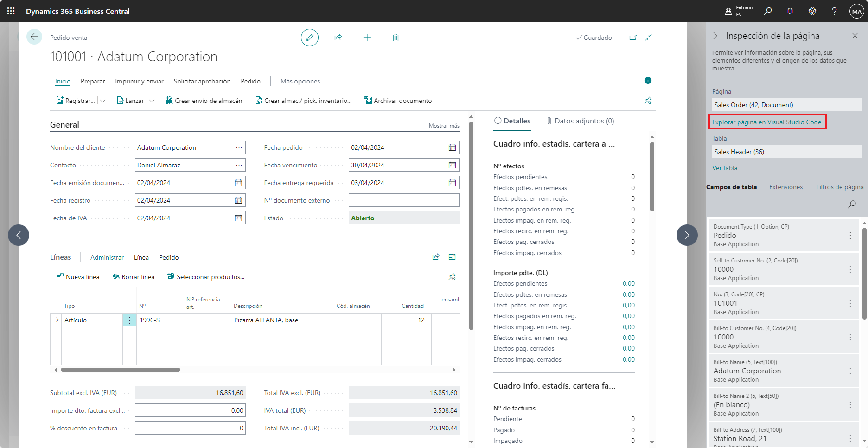The height and width of the screenshot is (448, 868).
Task: Click the pencil edit icon
Action: coord(310,38)
